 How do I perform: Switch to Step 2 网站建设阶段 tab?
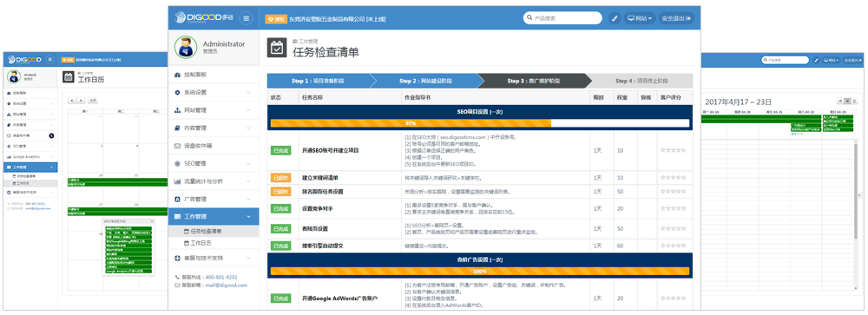click(425, 81)
